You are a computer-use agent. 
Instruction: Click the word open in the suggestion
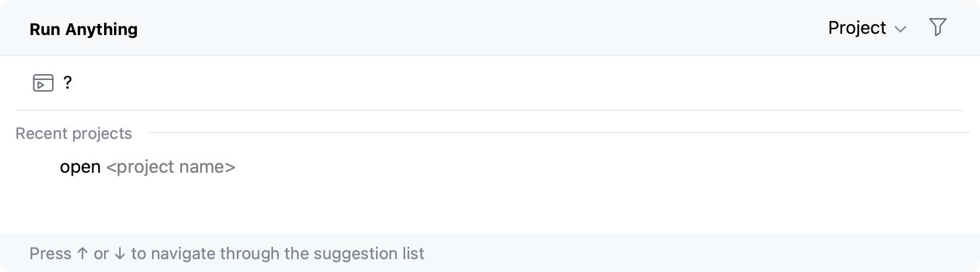coord(80,168)
